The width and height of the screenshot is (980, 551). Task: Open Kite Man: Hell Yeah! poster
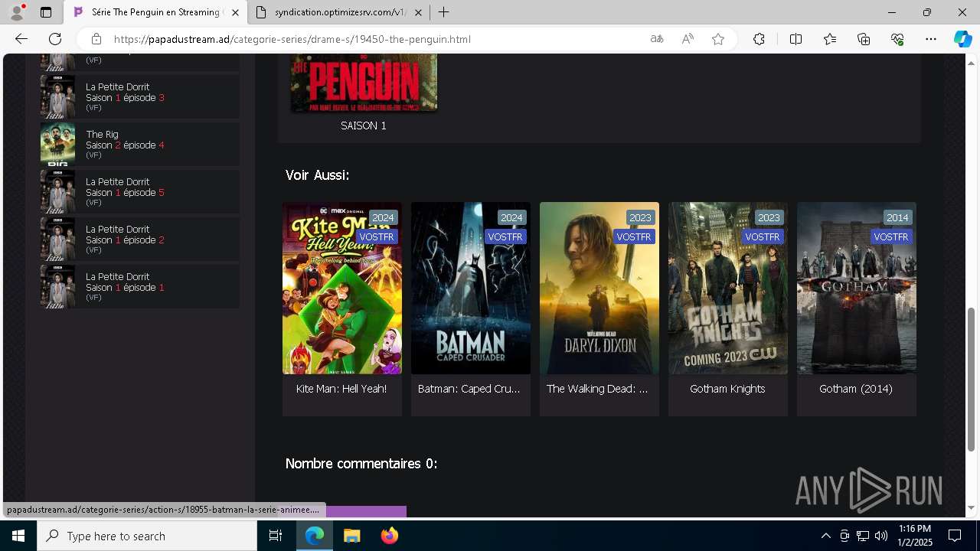(342, 289)
